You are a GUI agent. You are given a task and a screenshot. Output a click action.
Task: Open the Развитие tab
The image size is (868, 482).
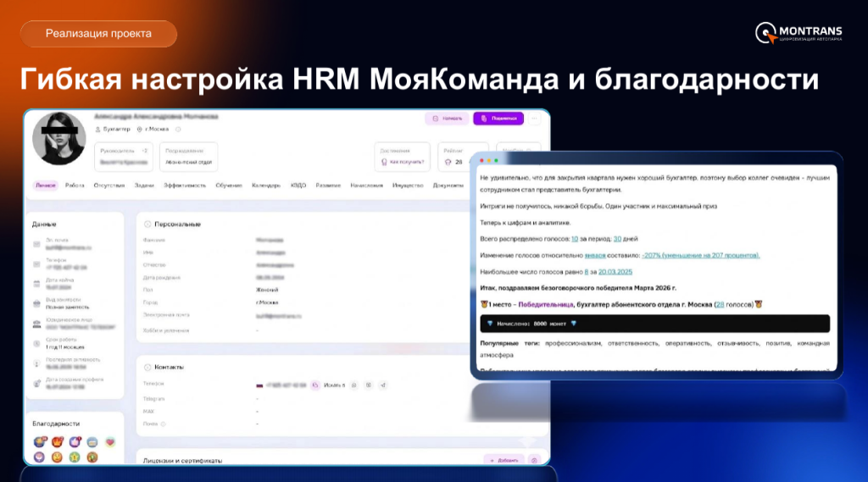pyautogui.click(x=328, y=186)
